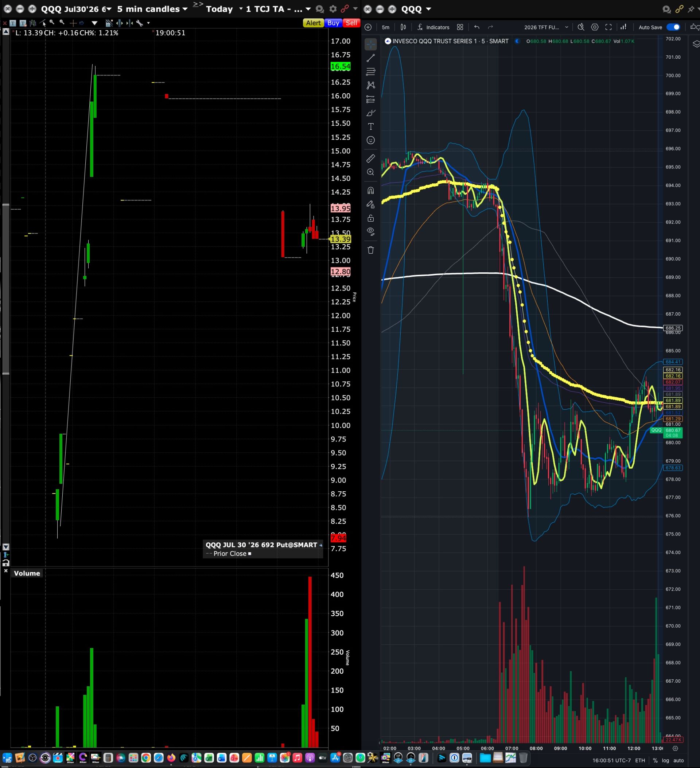Click the gold chain link icon in QQQ window
This screenshot has height=768, width=700.
(679, 9)
